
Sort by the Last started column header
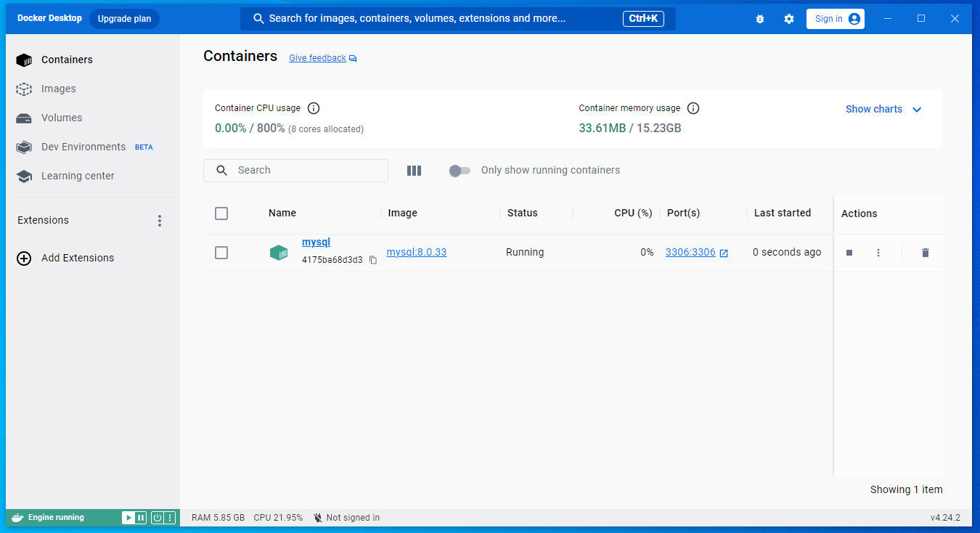[783, 213]
